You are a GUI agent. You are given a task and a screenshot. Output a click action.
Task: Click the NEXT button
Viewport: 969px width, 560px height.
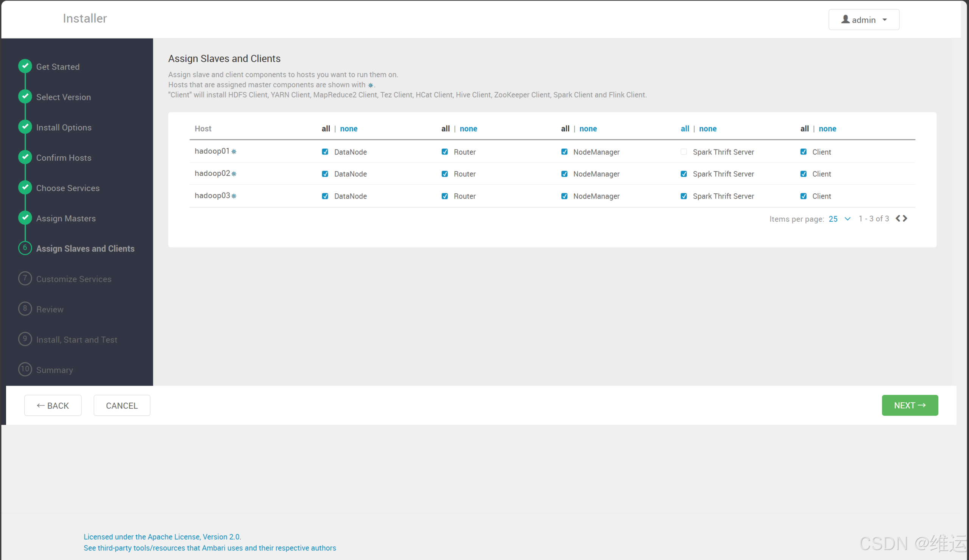910,405
